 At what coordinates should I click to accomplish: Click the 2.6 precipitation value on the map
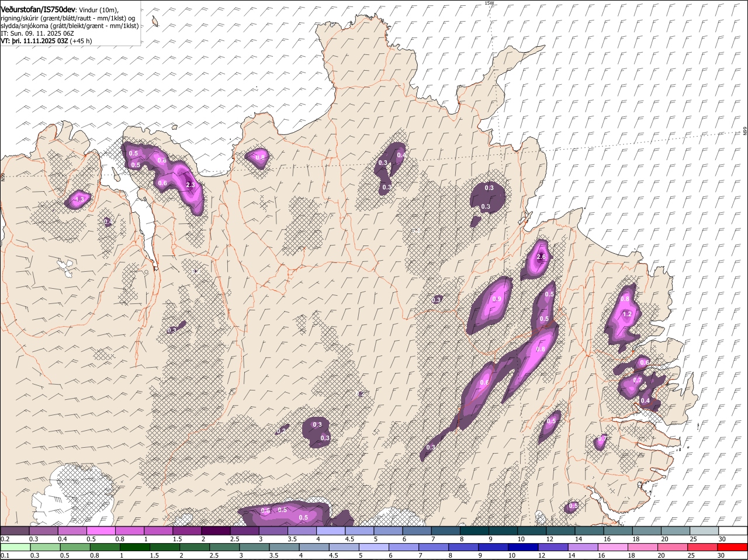click(541, 257)
